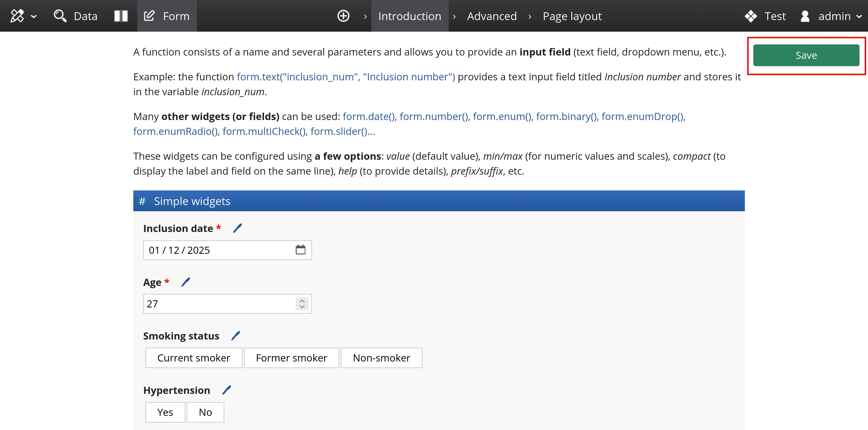Click the pencil icon next to Age

click(x=185, y=282)
